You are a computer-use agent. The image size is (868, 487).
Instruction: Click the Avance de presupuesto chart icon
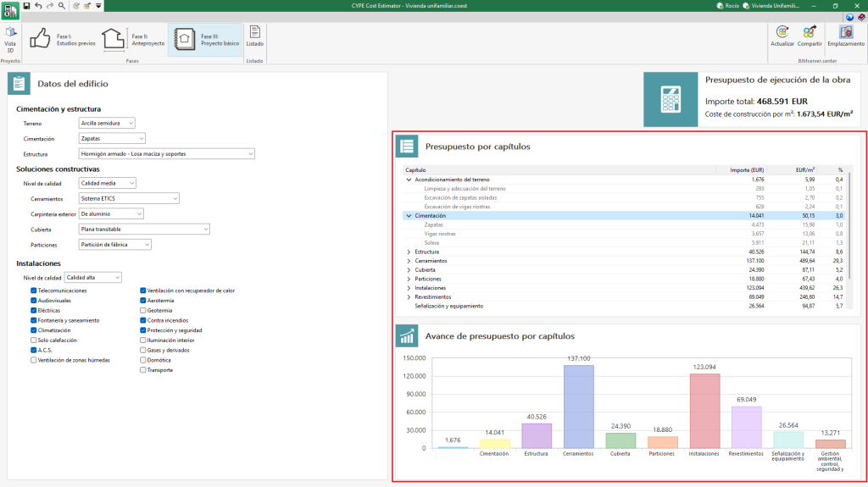[x=407, y=336]
